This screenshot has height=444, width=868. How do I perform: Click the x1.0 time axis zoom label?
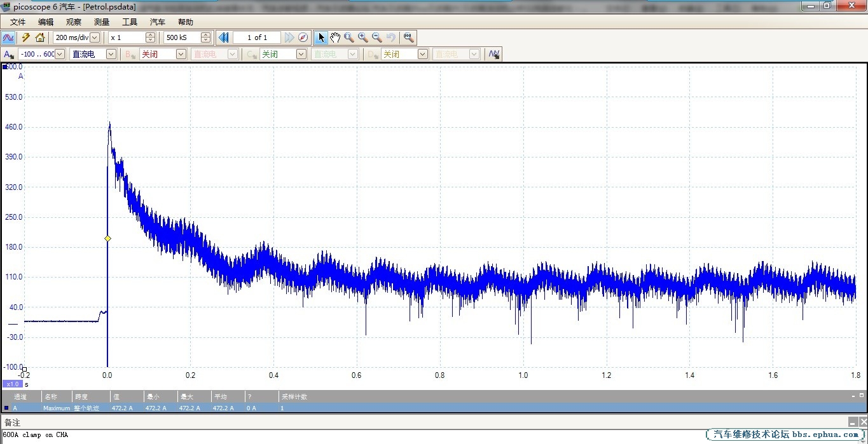(12, 384)
